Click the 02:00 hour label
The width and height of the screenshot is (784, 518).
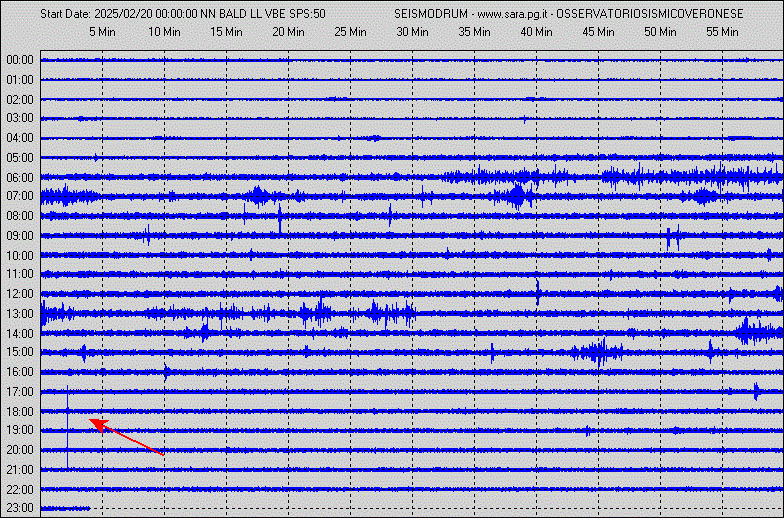20,100
